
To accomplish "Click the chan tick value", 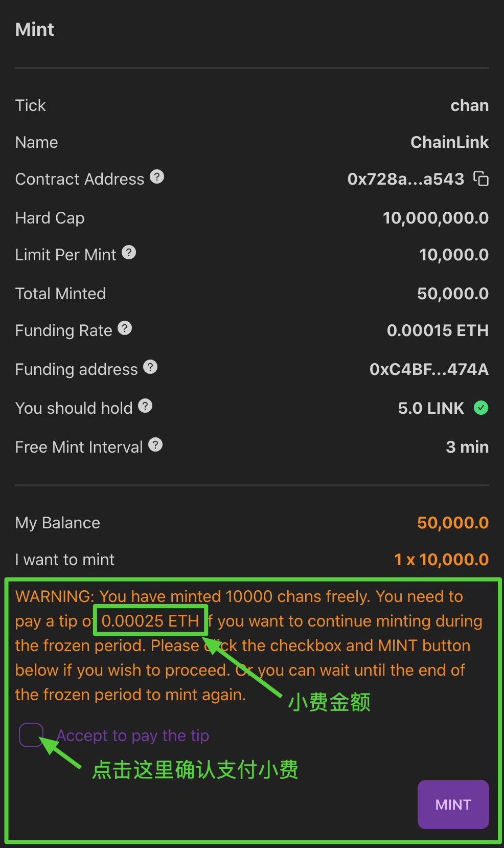I will (x=469, y=105).
